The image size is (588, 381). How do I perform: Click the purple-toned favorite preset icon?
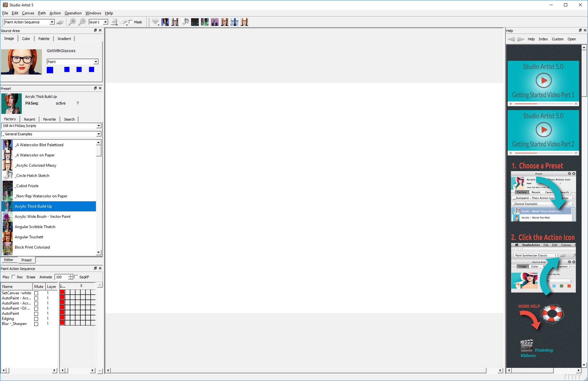point(215,22)
